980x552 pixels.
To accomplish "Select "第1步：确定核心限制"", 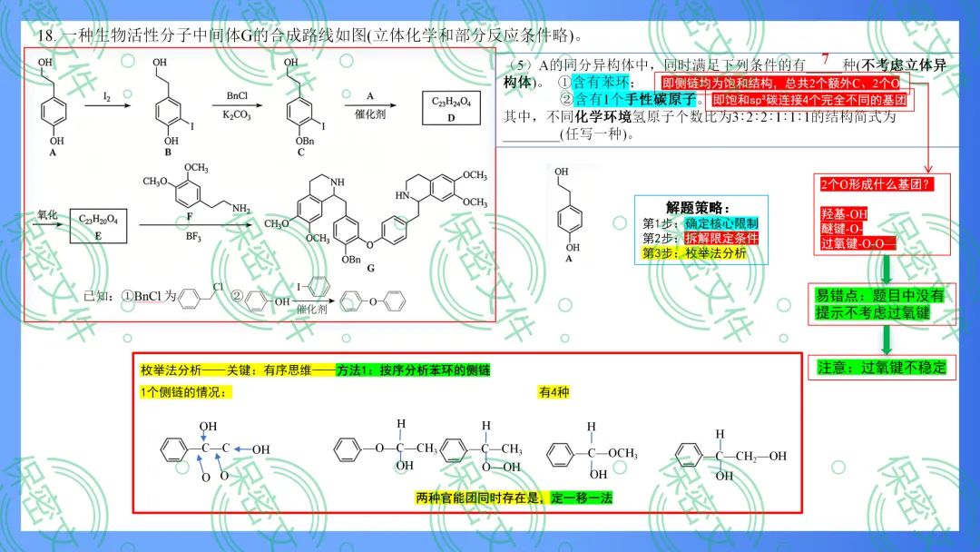I will (x=701, y=223).
